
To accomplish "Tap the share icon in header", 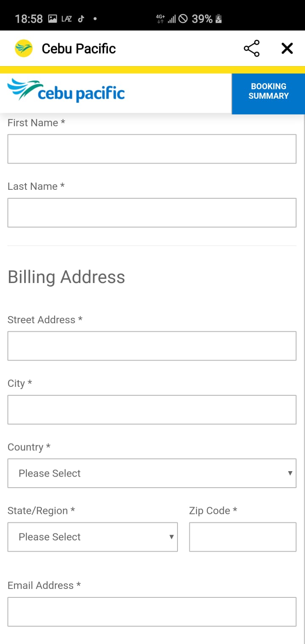I will pos(252,49).
